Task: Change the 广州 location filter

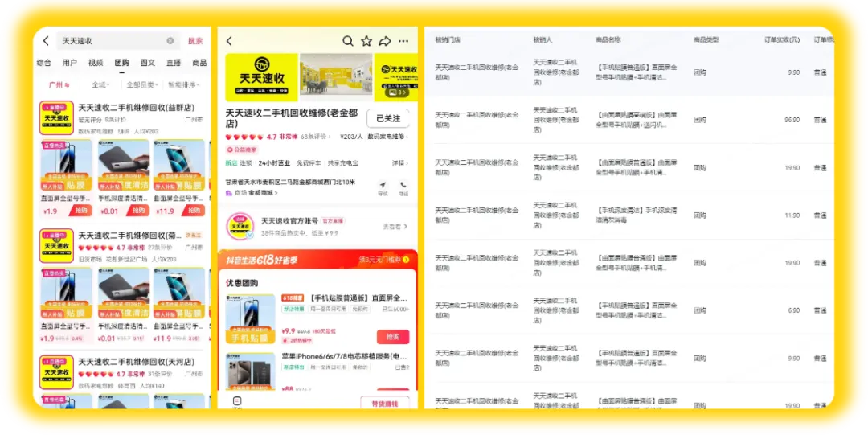Action: [x=59, y=84]
